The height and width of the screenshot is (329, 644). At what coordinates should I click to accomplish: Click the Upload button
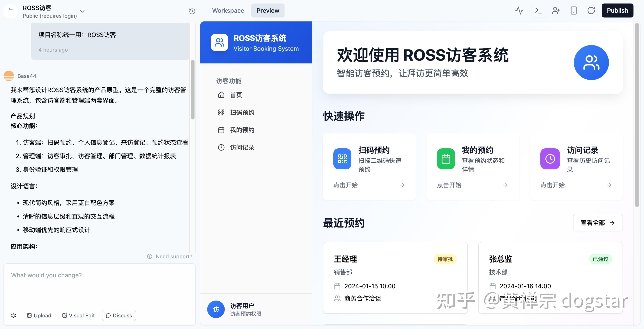click(39, 315)
